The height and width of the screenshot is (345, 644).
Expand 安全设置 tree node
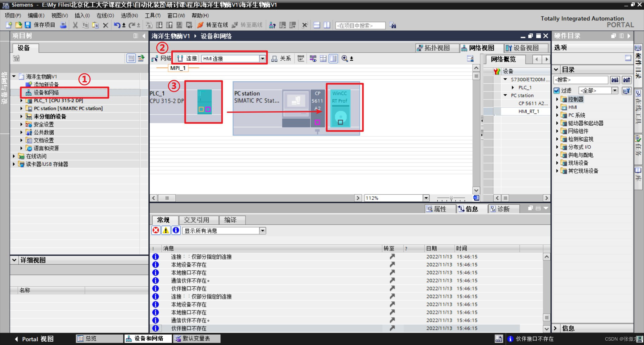21,125
